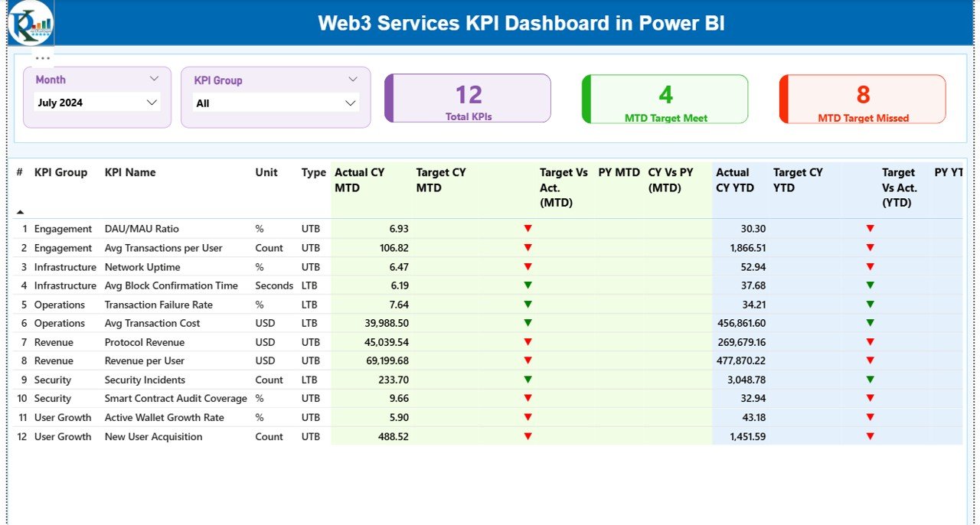Collapse the Month slicer header chevron
The width and height of the screenshot is (980, 525).
click(x=154, y=78)
